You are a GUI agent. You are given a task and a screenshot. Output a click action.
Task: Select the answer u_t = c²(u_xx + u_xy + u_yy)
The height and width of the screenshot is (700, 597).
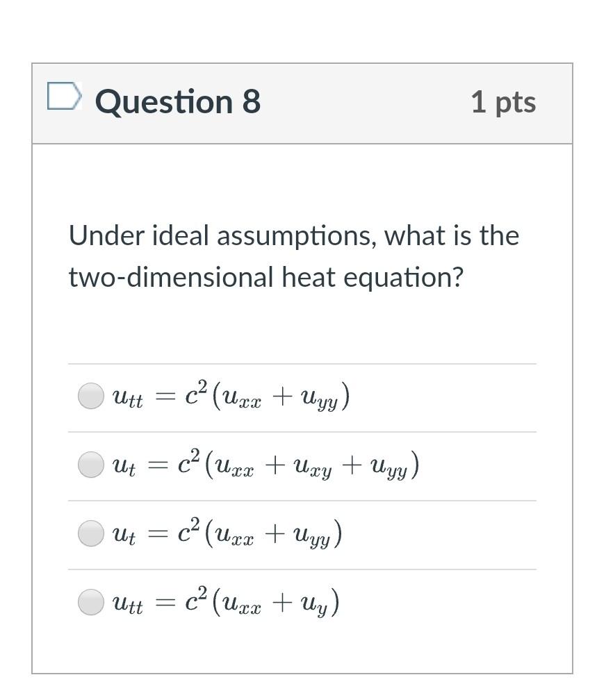point(90,465)
